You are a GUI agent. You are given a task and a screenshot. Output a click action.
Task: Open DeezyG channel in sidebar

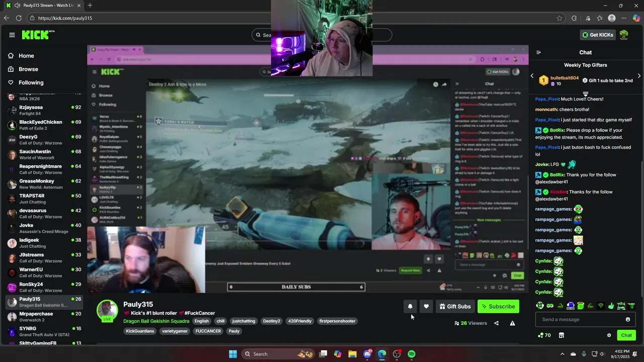click(44, 139)
